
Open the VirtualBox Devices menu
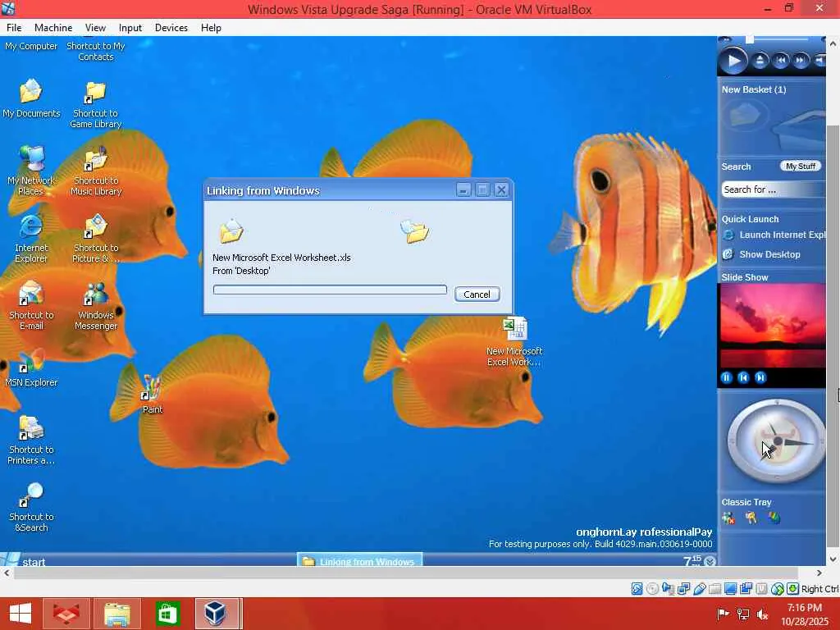coord(171,28)
